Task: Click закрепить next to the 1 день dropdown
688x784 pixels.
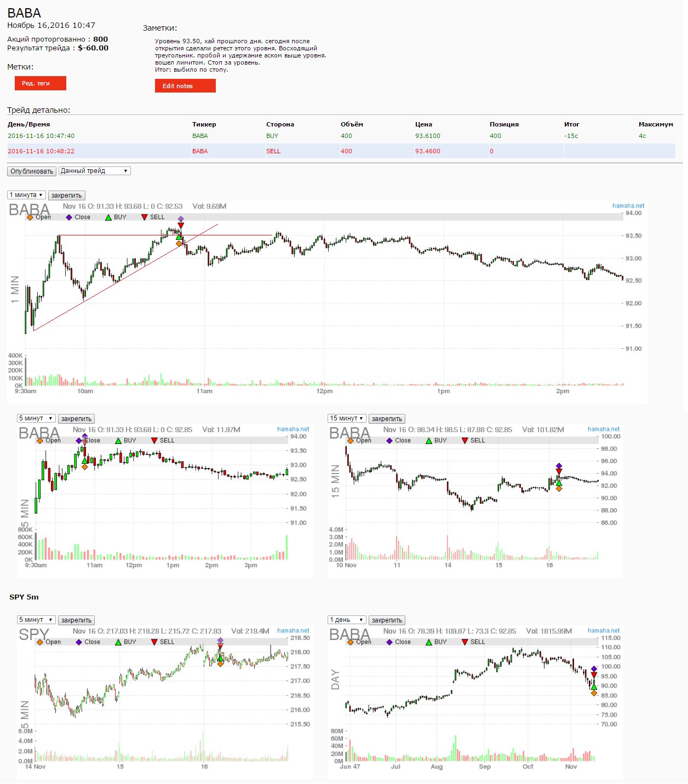Action: point(387,620)
